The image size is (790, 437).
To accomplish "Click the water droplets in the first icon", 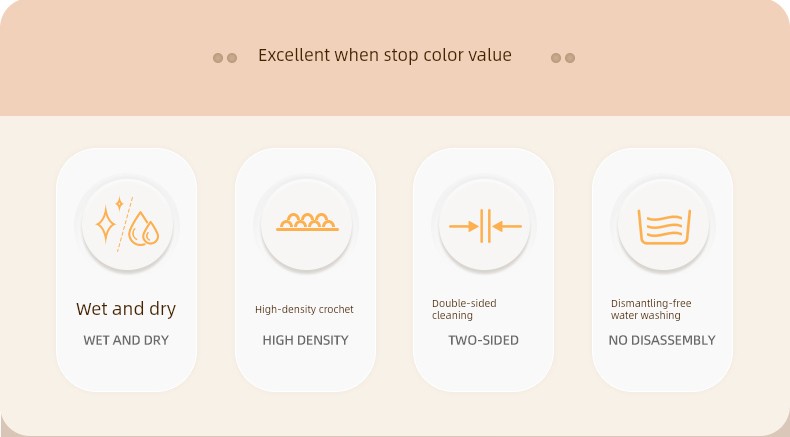I will tap(144, 229).
